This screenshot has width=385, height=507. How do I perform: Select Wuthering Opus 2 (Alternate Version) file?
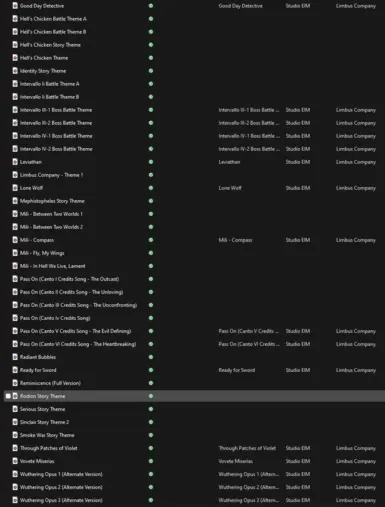[x=61, y=487]
